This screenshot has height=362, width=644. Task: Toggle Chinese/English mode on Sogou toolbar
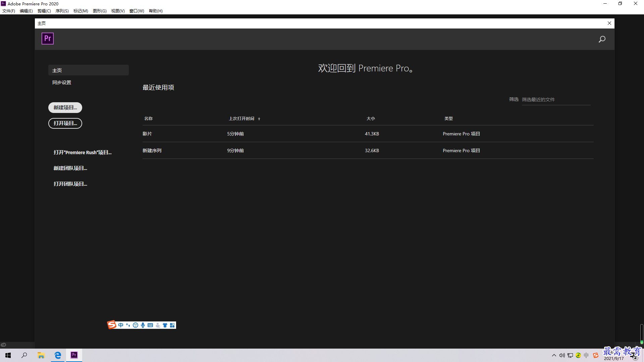coord(121,325)
